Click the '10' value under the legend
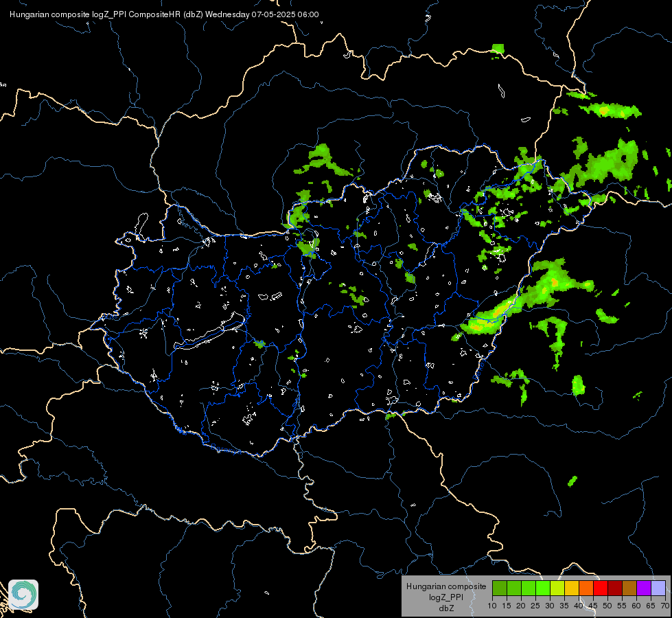The image size is (672, 618). (x=492, y=606)
